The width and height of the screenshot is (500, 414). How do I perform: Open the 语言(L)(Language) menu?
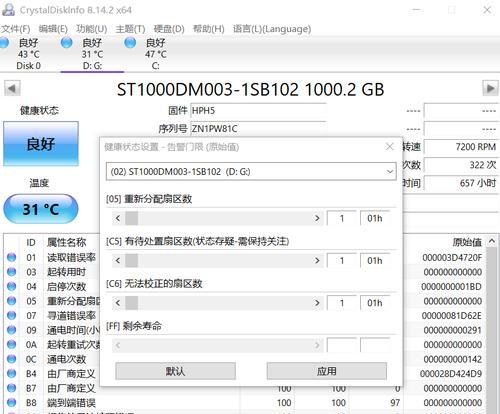tap(272, 29)
